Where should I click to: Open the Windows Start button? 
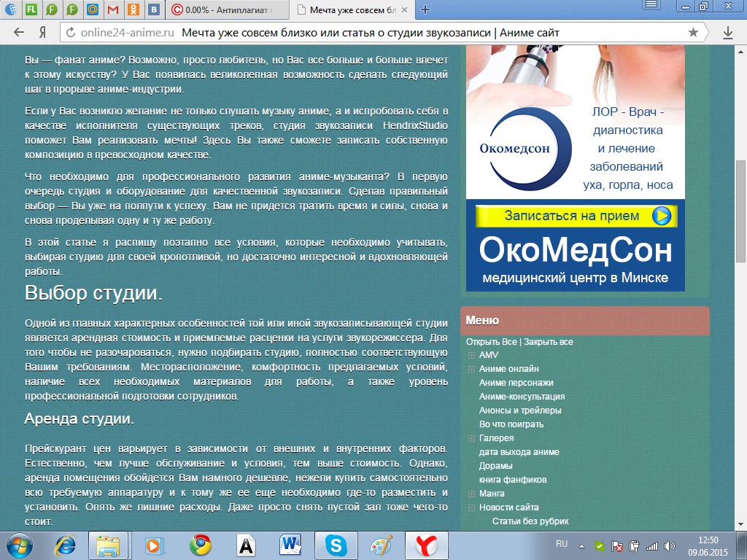18,545
